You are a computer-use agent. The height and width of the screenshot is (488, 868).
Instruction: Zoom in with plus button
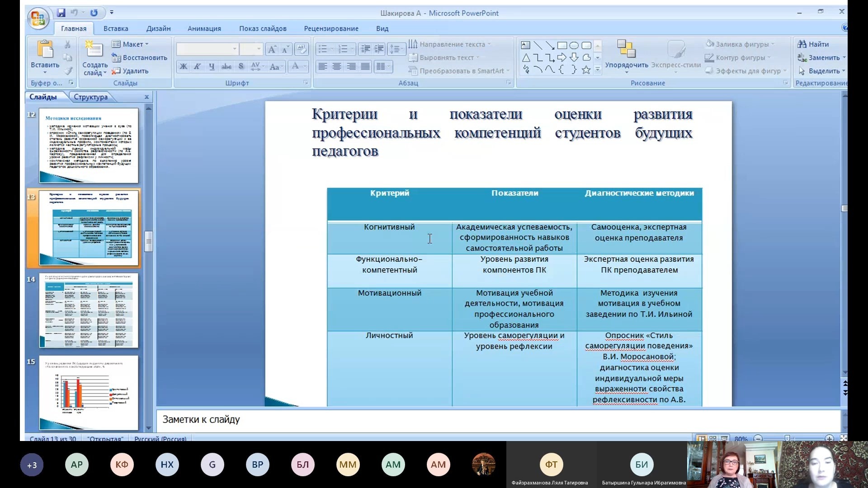[829, 438]
